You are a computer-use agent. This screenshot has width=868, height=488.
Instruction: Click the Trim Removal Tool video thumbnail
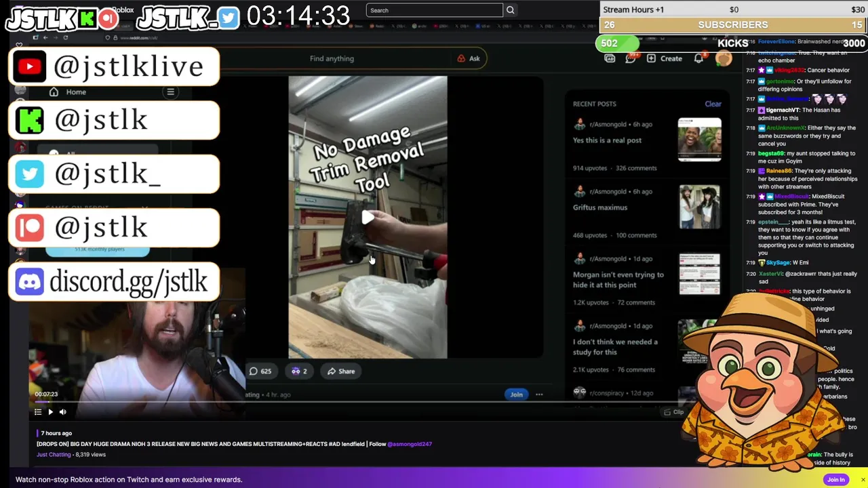368,217
